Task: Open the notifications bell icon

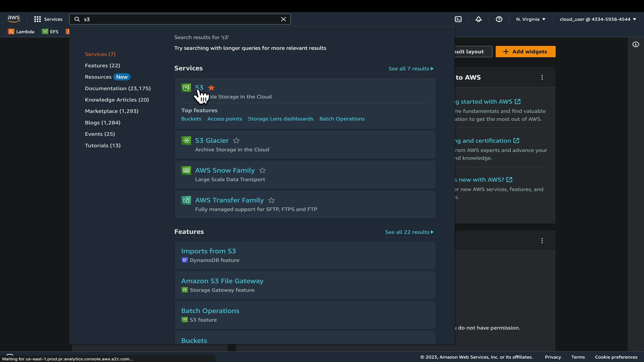Action: [479, 19]
